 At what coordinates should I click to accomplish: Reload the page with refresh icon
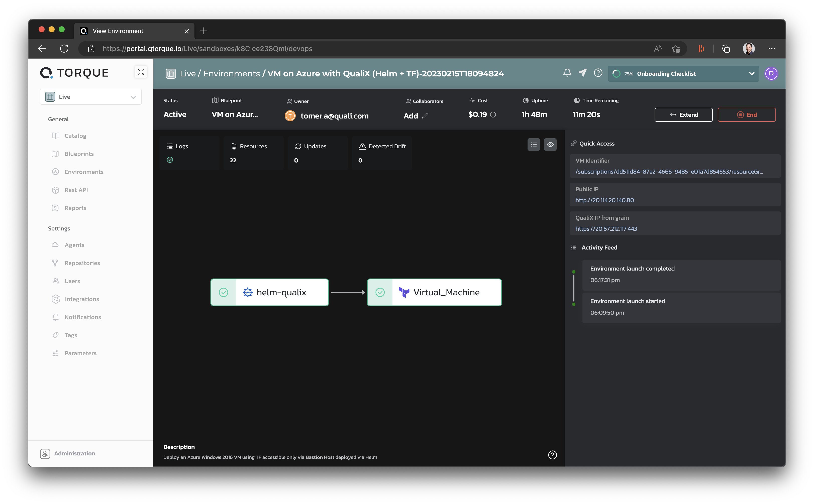[64, 49]
